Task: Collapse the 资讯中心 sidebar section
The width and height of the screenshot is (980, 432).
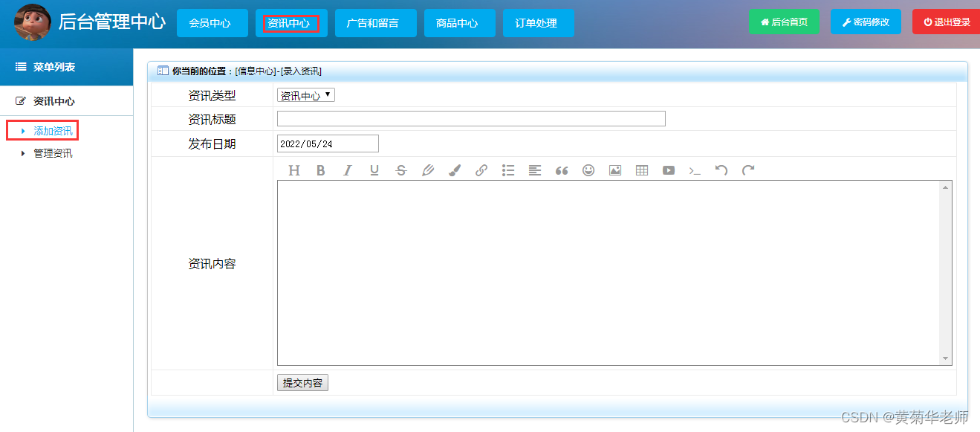Action: coord(67,101)
